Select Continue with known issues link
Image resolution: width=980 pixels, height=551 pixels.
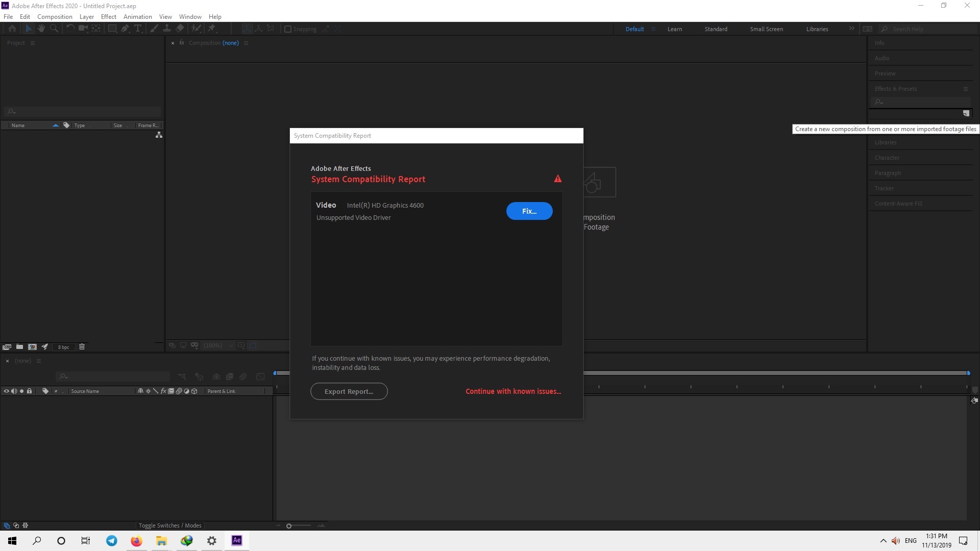click(x=513, y=391)
